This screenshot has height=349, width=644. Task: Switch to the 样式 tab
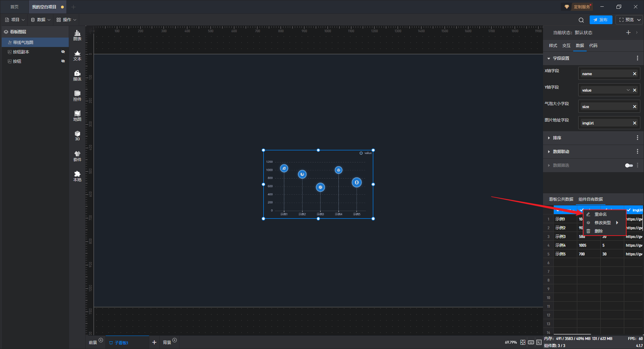pos(553,46)
